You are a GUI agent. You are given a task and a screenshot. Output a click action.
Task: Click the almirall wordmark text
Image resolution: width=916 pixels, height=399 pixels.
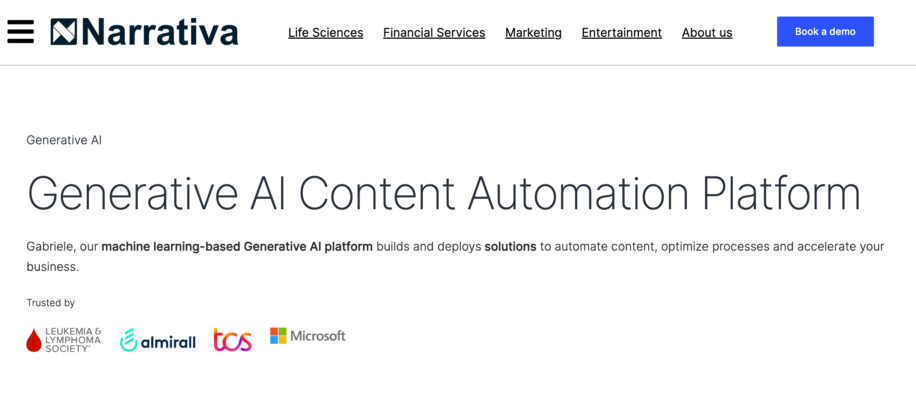[168, 341]
